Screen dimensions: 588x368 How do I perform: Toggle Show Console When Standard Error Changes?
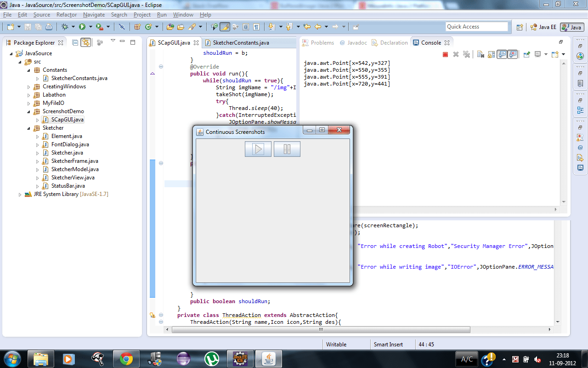click(x=513, y=54)
